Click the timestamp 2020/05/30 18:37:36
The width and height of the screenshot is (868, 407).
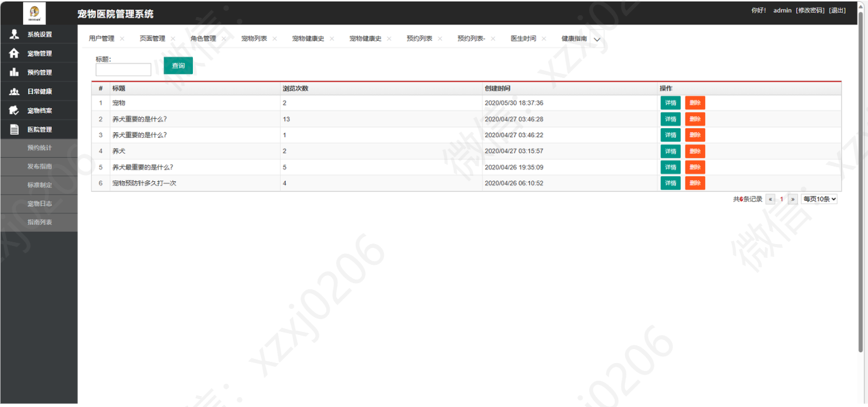pos(514,103)
